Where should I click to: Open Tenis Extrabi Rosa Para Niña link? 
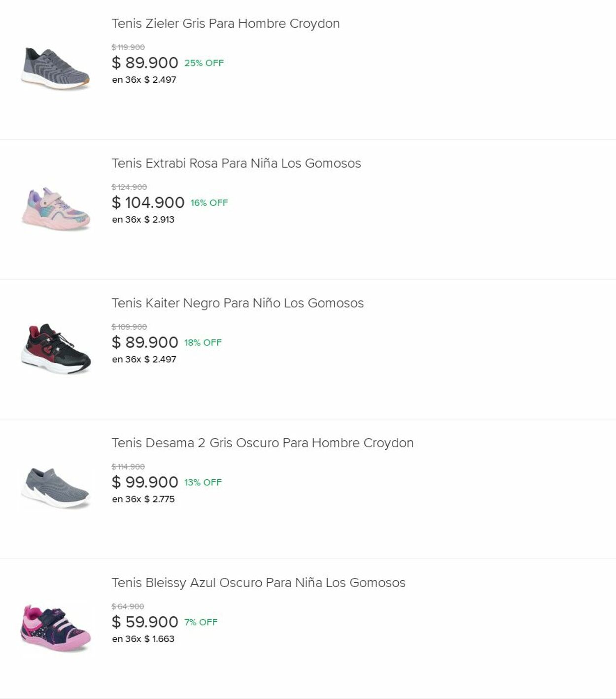click(236, 164)
